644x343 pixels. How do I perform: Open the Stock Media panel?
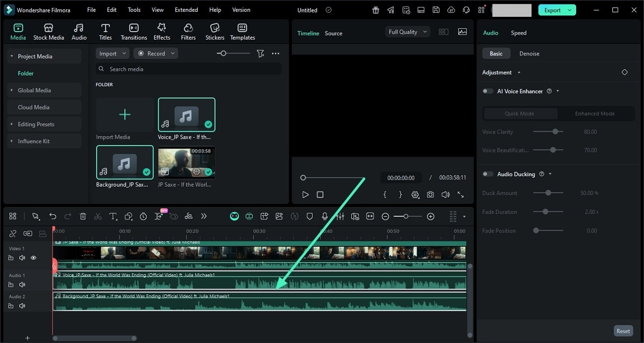tap(49, 31)
